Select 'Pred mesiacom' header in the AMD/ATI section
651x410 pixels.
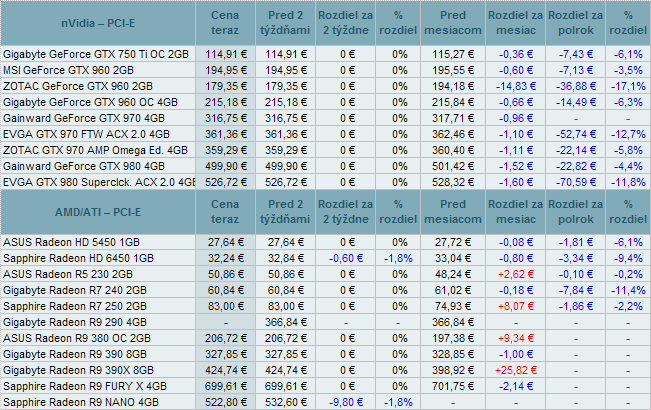[453, 212]
